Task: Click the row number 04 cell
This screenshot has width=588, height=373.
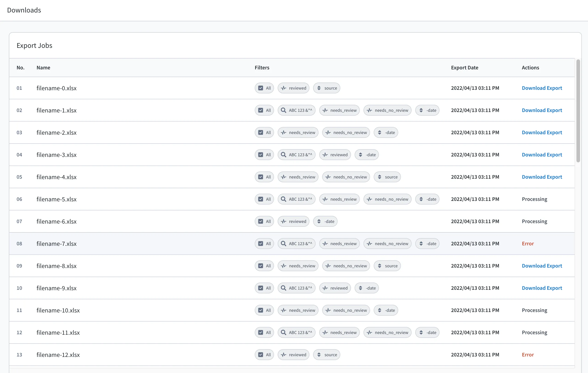Action: [19, 155]
